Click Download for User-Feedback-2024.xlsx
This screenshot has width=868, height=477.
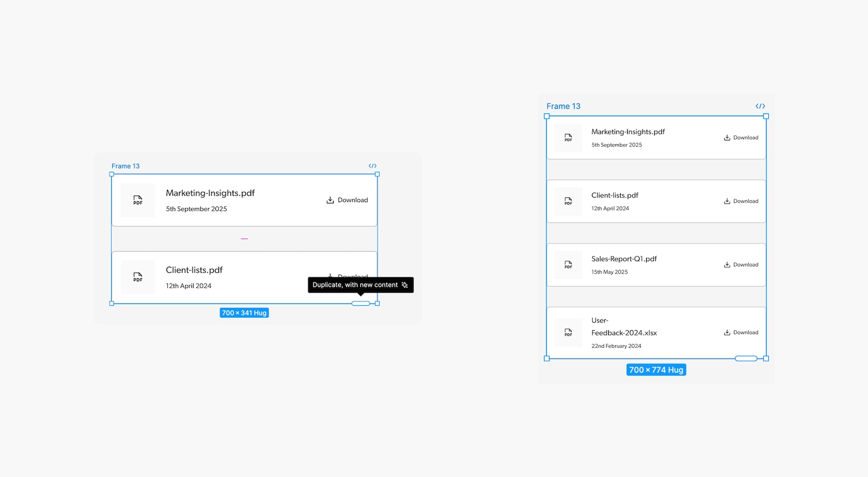pyautogui.click(x=741, y=332)
